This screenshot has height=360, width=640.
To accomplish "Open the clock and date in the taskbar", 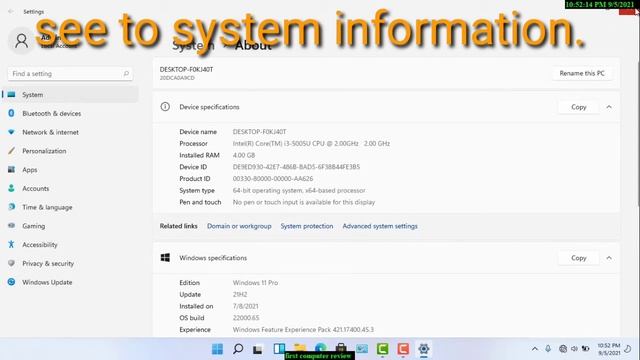I will pos(609,349).
